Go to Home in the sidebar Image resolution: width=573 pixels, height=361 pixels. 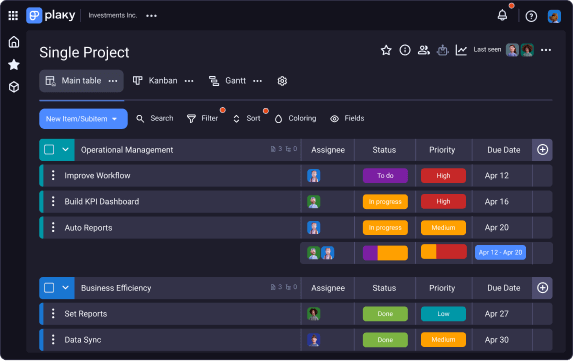[14, 42]
